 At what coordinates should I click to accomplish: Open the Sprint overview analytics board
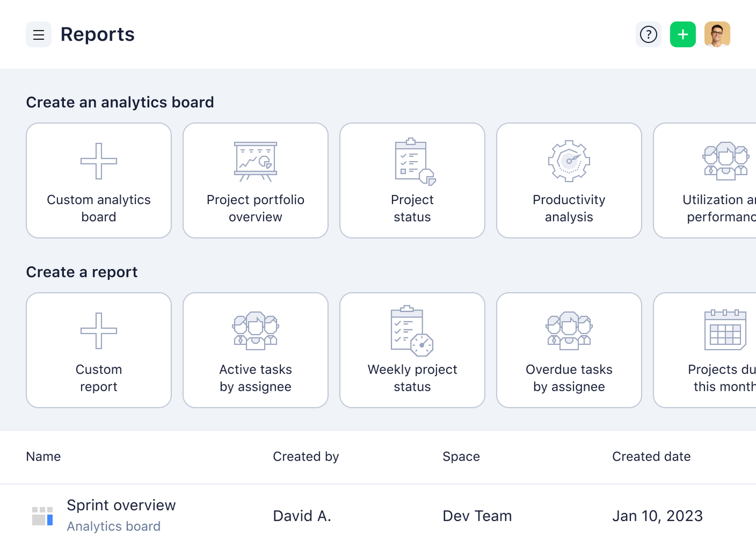121,505
